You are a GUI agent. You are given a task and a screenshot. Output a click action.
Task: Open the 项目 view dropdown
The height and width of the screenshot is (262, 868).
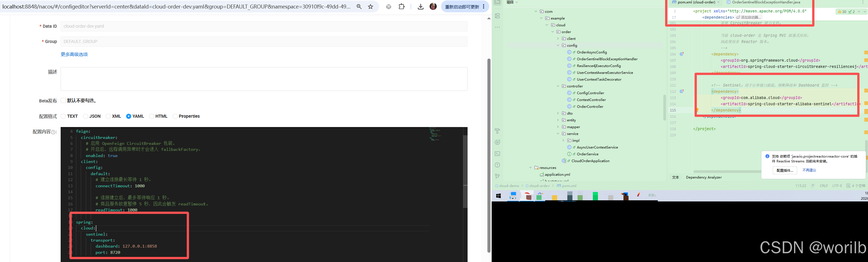pos(512,2)
